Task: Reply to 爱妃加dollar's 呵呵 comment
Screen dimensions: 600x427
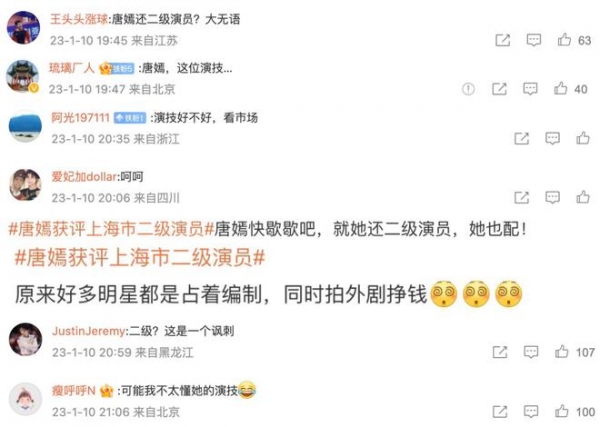Action: [552, 197]
